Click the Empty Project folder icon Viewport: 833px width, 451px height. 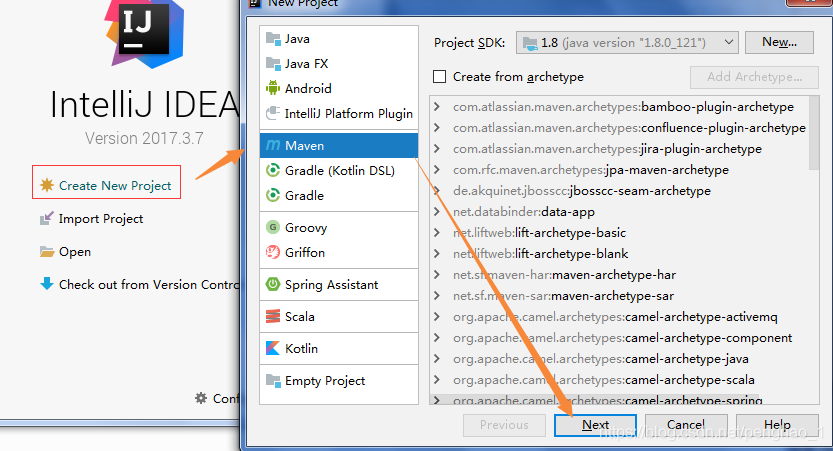click(273, 380)
